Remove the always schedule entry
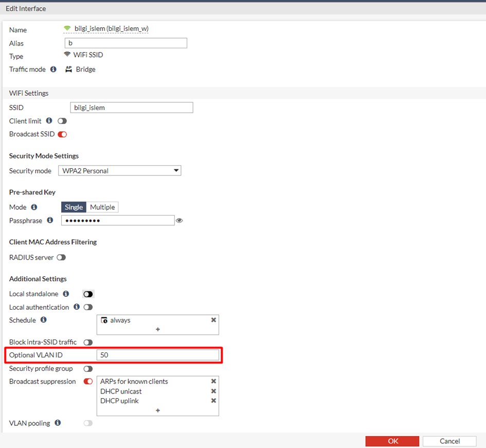 pyautogui.click(x=213, y=320)
